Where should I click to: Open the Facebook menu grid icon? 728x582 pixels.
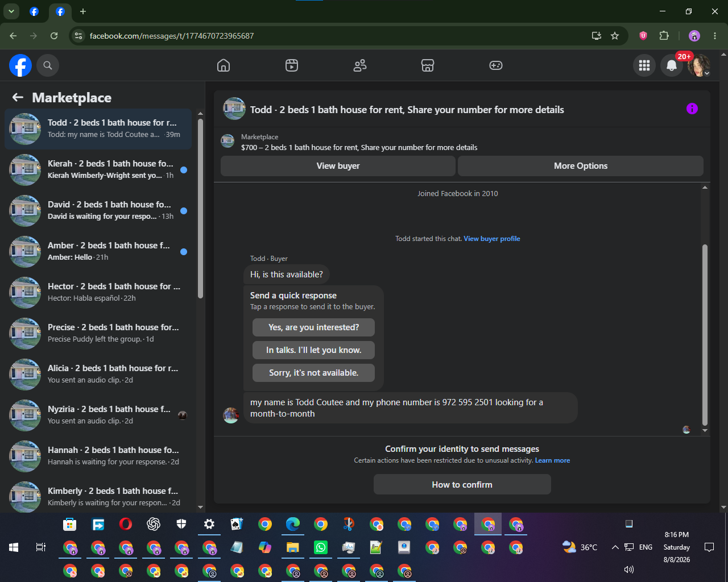[x=644, y=65]
